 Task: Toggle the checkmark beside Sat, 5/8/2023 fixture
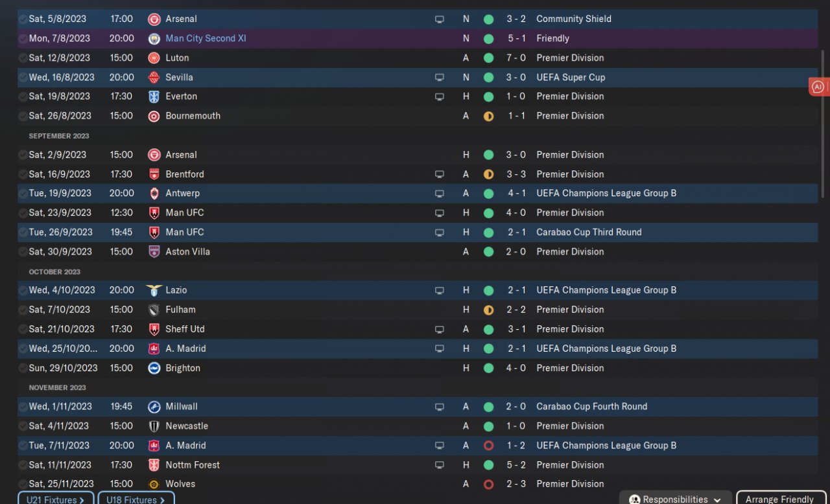23,19
